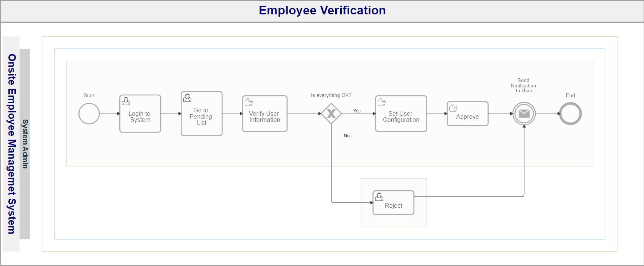Click user icon in Reject task
The image size is (644, 266).
(x=379, y=197)
